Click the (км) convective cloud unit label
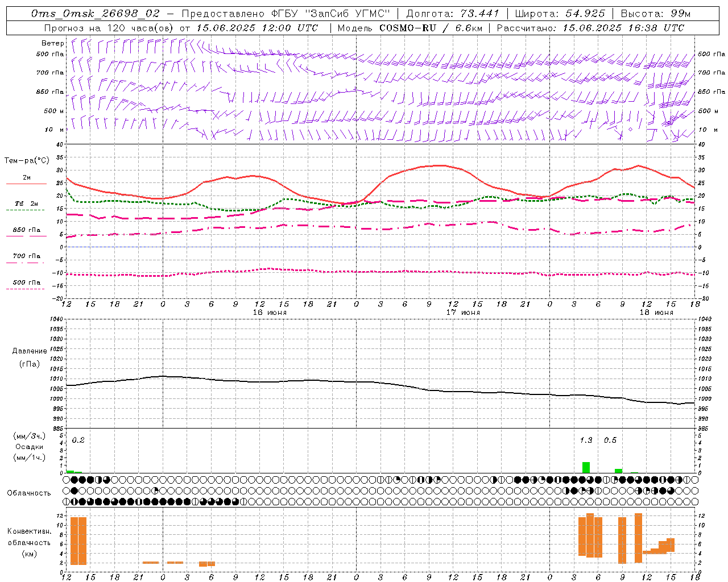728x582 pixels. tap(29, 554)
